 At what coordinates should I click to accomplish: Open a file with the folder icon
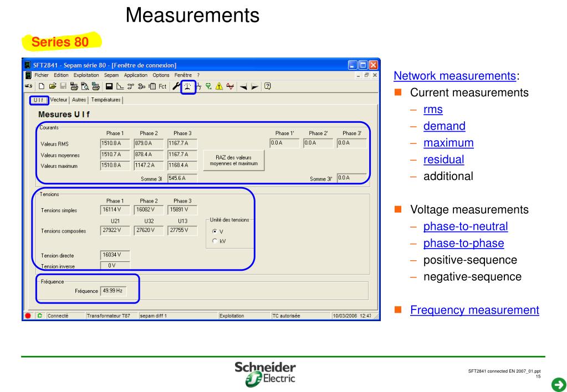coord(53,86)
